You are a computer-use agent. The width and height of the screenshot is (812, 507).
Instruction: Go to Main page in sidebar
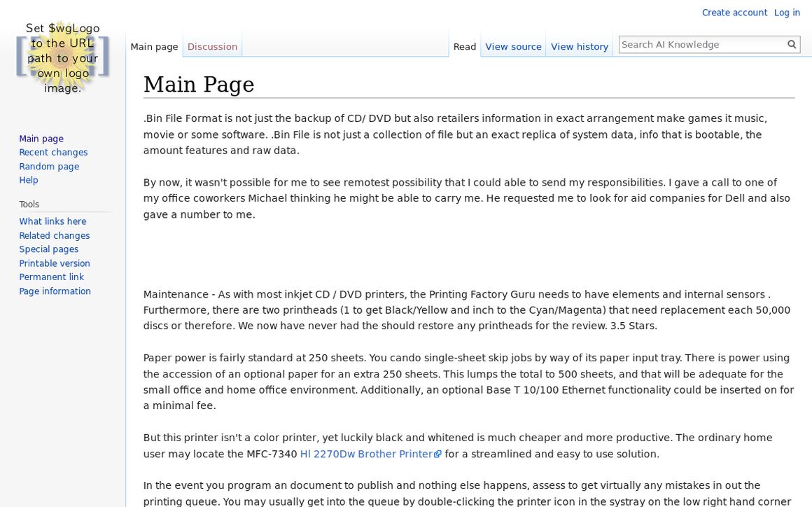point(41,138)
